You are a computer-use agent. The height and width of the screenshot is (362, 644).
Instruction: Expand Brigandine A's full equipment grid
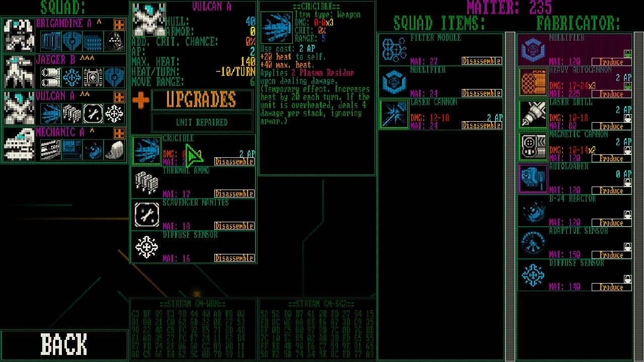(120, 24)
